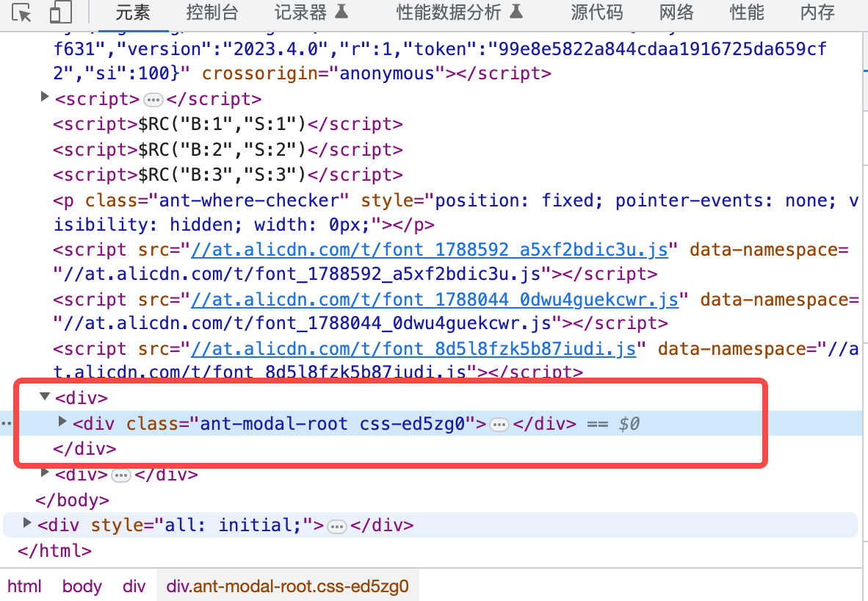The image size is (868, 601).
Task: Click the ellipsis badge in div before </body>
Action: point(121,475)
